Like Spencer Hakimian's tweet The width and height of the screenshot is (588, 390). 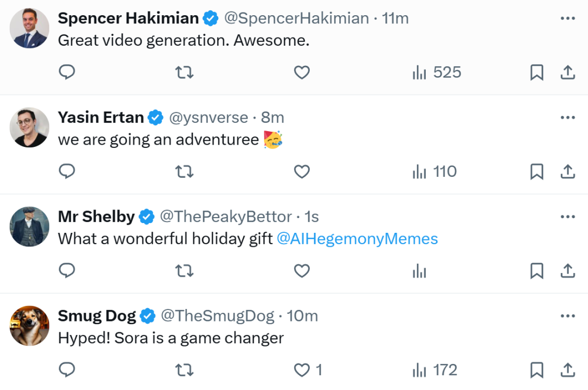click(x=302, y=72)
